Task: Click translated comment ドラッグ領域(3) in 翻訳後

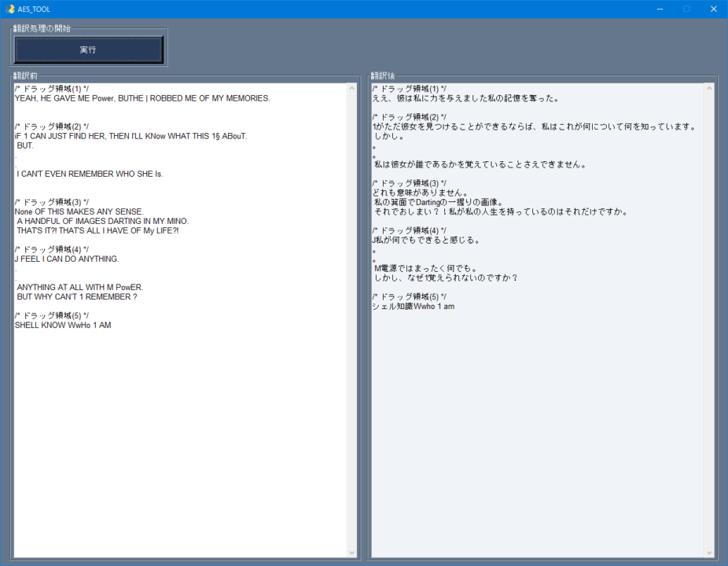Action: [x=409, y=183]
